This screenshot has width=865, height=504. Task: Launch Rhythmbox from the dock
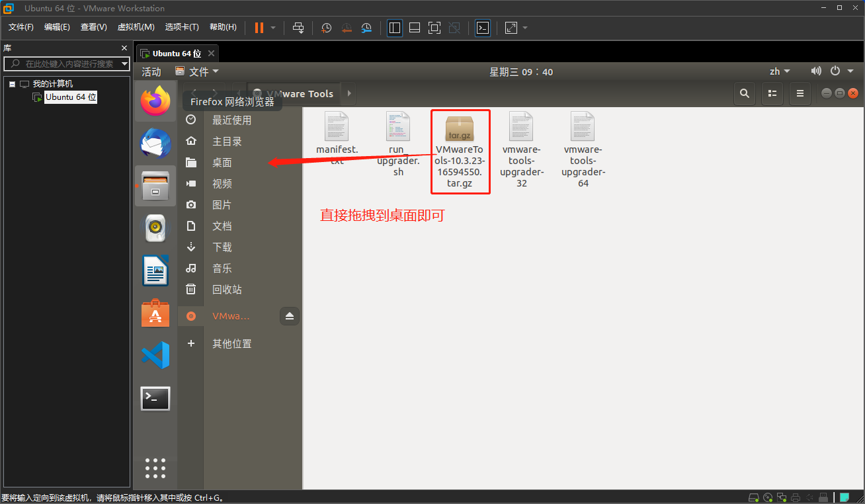[x=155, y=228]
